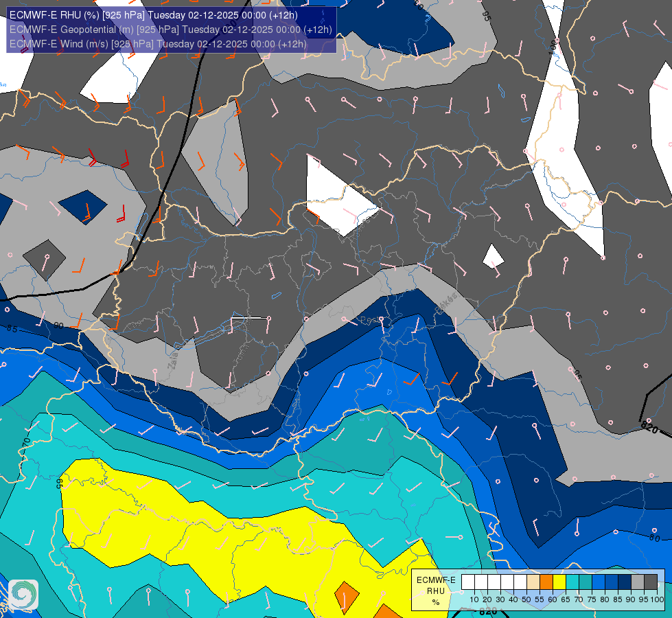This screenshot has width=672, height=618.
Task: Click the 80 contour label on map
Action: coord(654,538)
